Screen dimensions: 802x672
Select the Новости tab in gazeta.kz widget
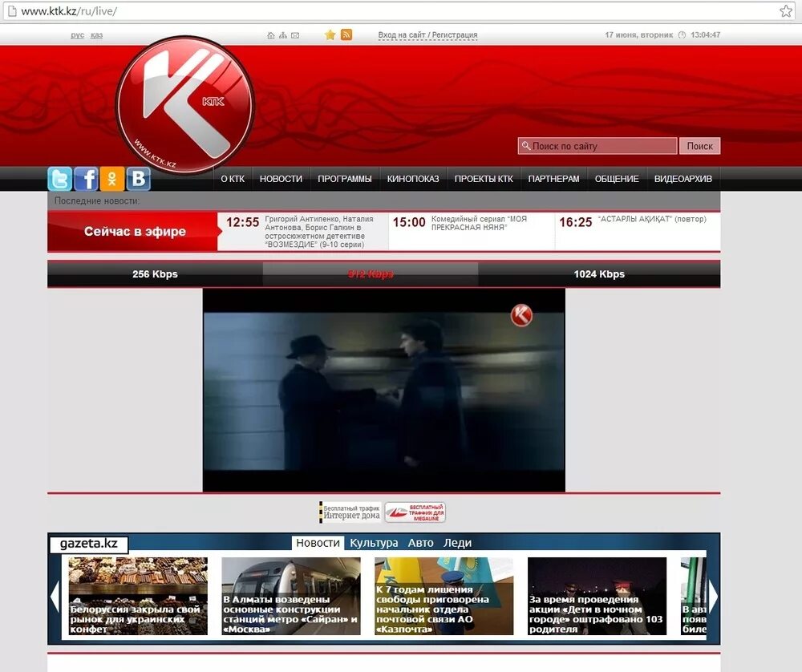(318, 543)
